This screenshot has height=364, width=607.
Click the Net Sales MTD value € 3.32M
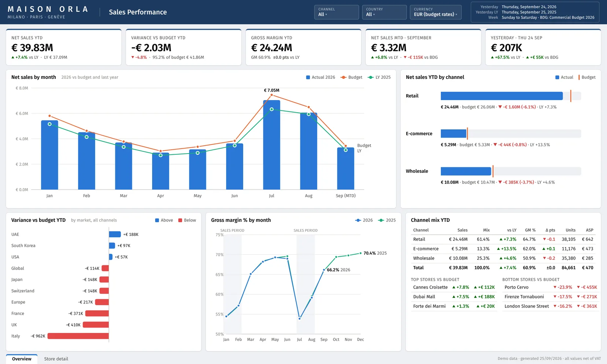[389, 48]
